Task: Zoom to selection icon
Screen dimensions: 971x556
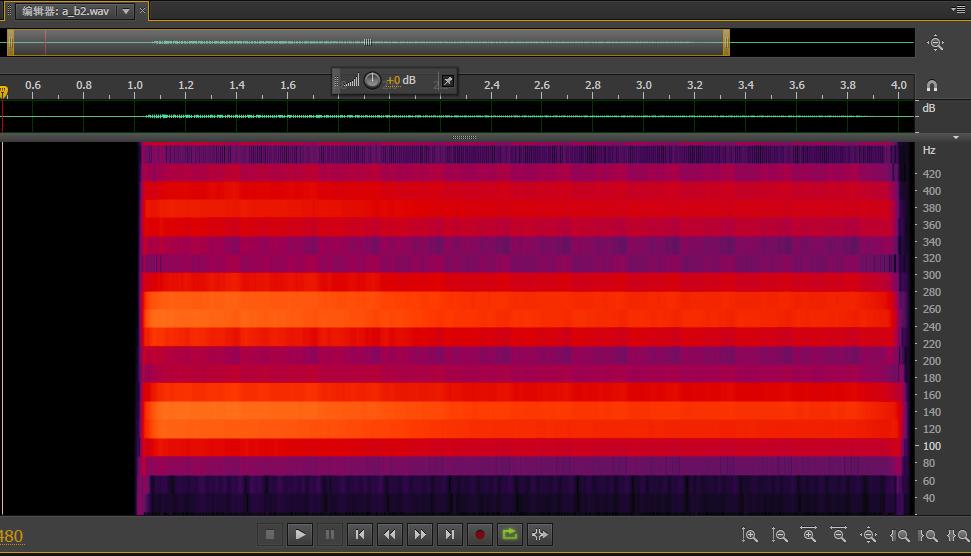Action: pyautogui.click(x=957, y=536)
